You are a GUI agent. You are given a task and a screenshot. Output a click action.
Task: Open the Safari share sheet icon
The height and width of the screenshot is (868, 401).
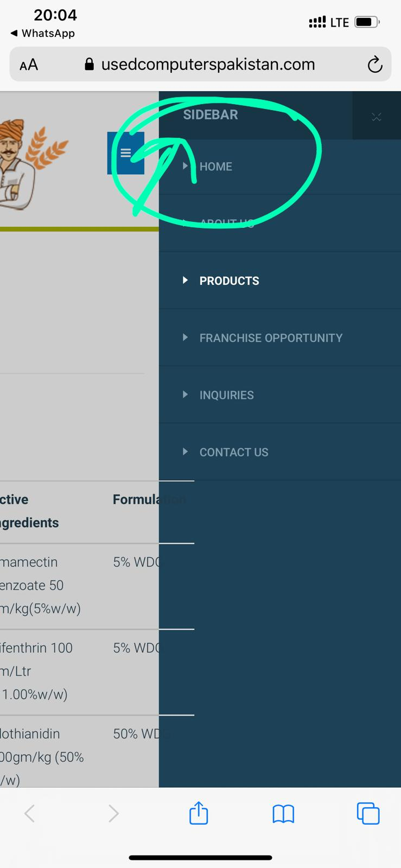pyautogui.click(x=199, y=813)
